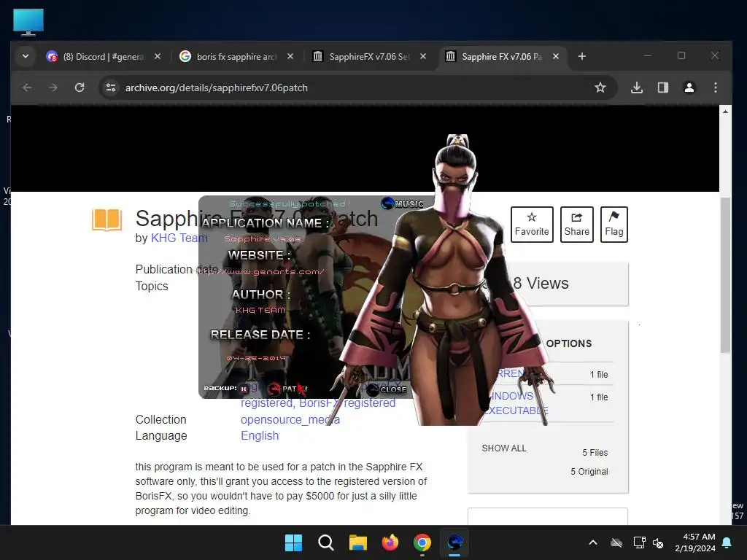The image size is (747, 560).
Task: Toggle MUSIC in the patcher window
Action: coord(403,204)
